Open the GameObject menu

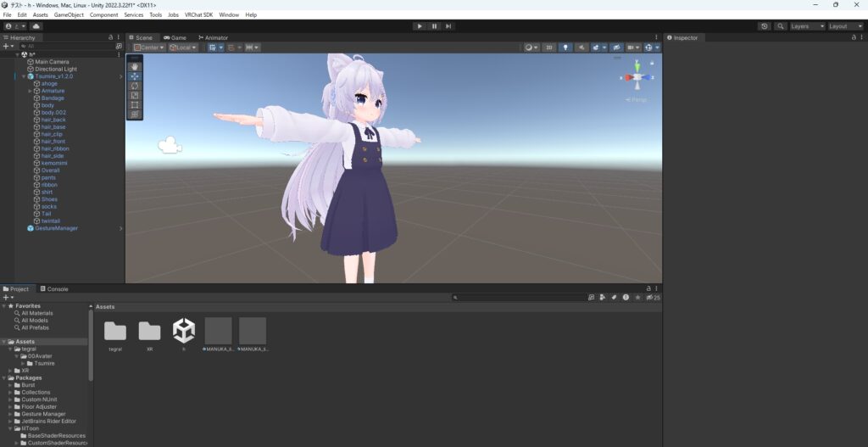pyautogui.click(x=69, y=15)
